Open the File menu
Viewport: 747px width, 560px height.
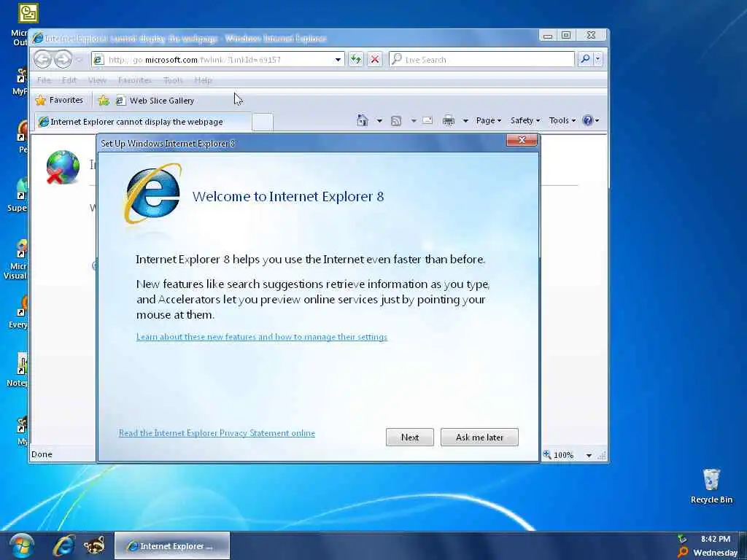pyautogui.click(x=44, y=80)
